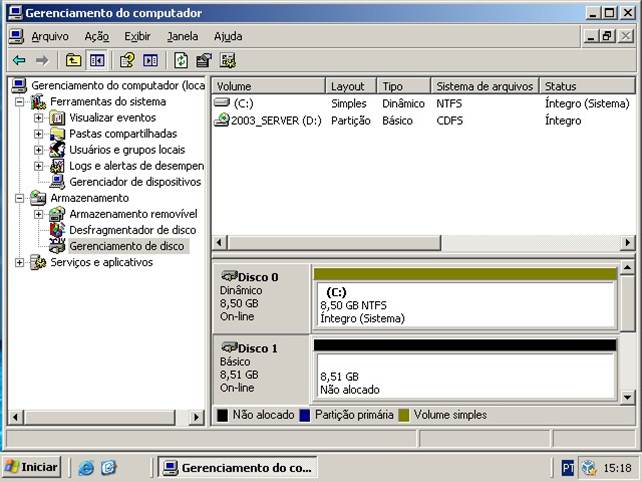Collapse the Ferramentas do sistema node

click(19, 102)
